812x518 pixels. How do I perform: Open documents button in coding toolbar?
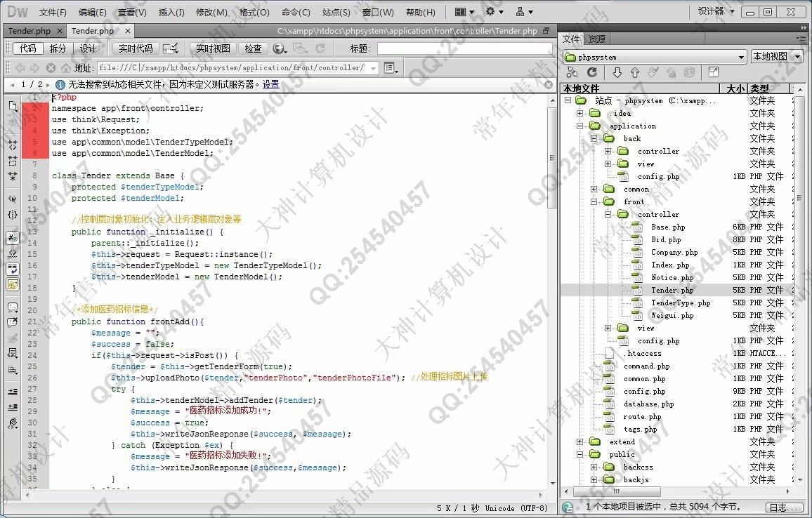point(13,105)
